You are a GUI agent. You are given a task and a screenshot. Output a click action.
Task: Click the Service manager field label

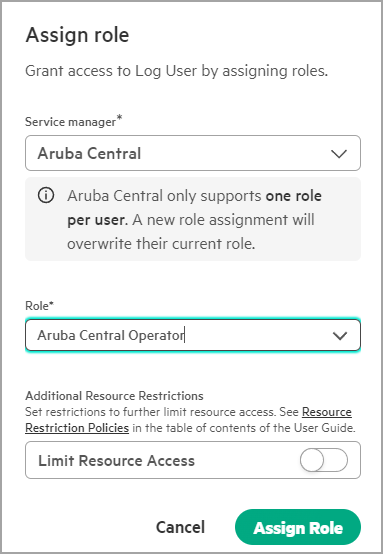tap(70, 122)
